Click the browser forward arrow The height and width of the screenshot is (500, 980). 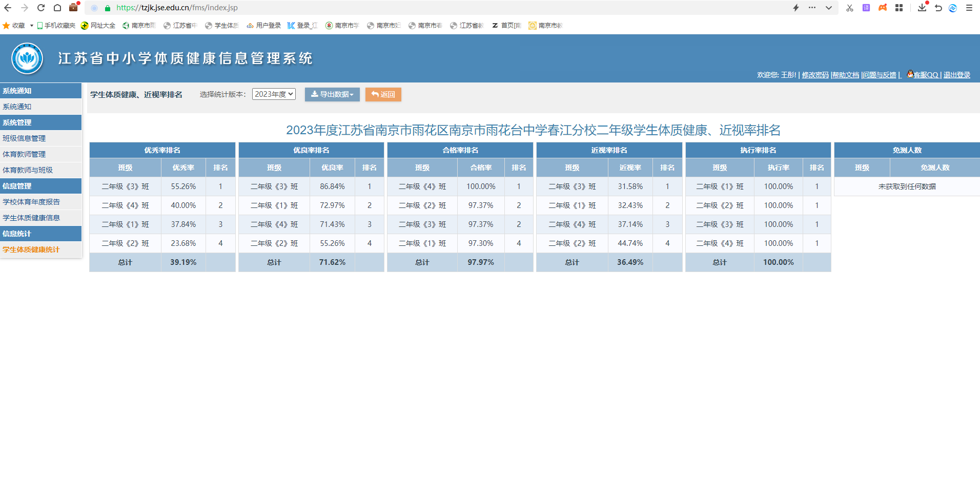tap(25, 8)
